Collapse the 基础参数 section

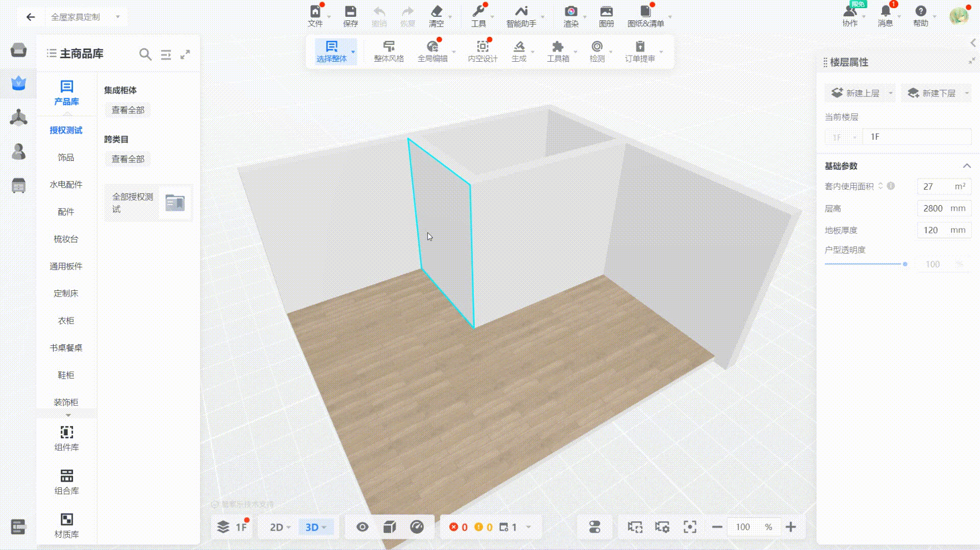coord(966,166)
